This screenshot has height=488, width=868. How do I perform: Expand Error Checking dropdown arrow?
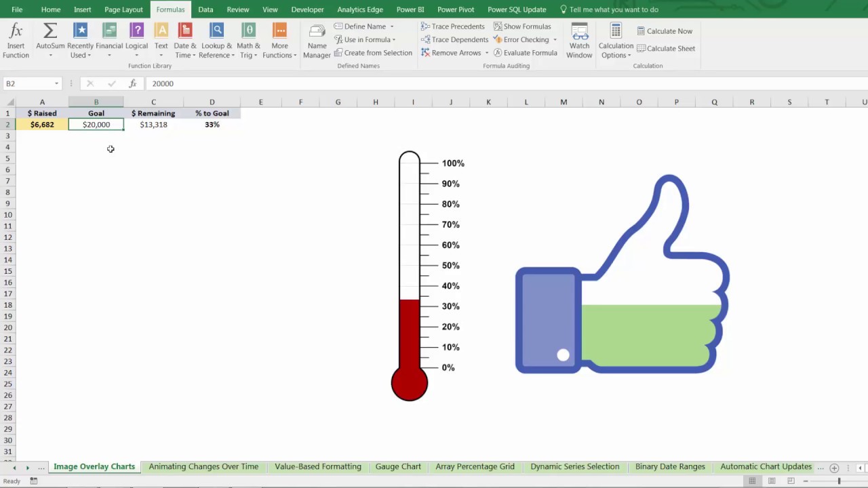[x=555, y=39]
